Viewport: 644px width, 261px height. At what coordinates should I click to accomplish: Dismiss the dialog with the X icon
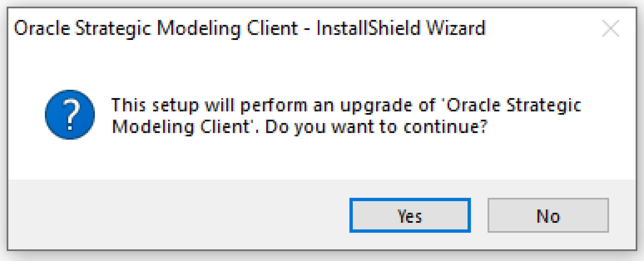pos(611,28)
